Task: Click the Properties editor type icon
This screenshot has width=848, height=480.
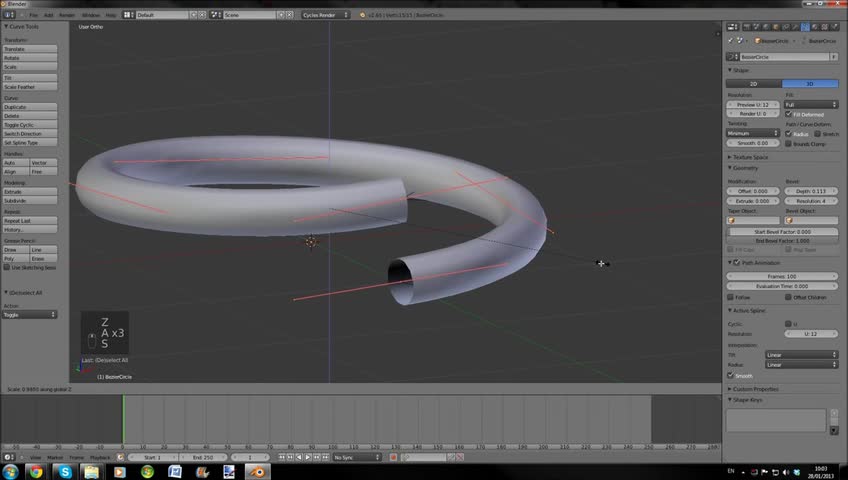Action: pos(732,26)
